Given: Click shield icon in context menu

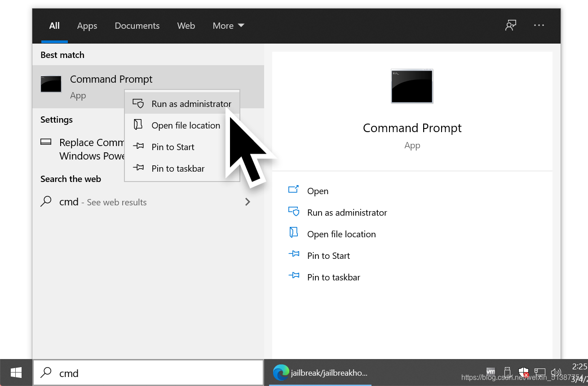Looking at the screenshot, I should point(138,104).
